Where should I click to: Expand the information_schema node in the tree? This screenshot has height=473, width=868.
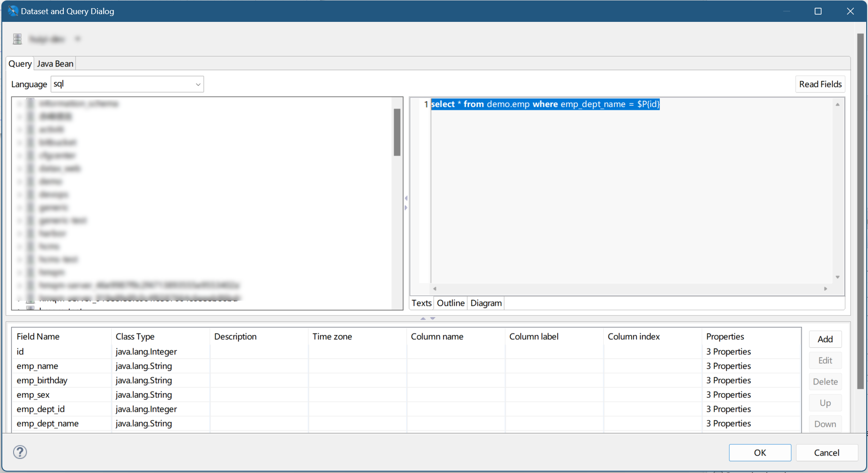pyautogui.click(x=19, y=104)
